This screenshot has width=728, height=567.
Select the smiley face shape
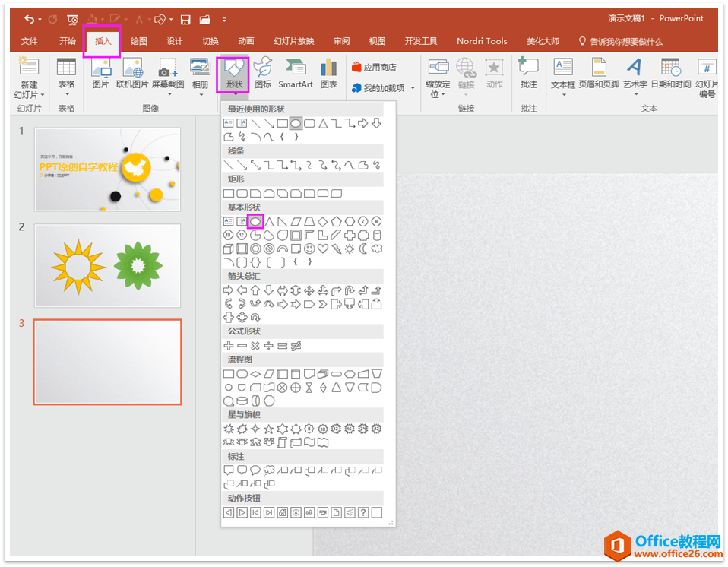(309, 249)
